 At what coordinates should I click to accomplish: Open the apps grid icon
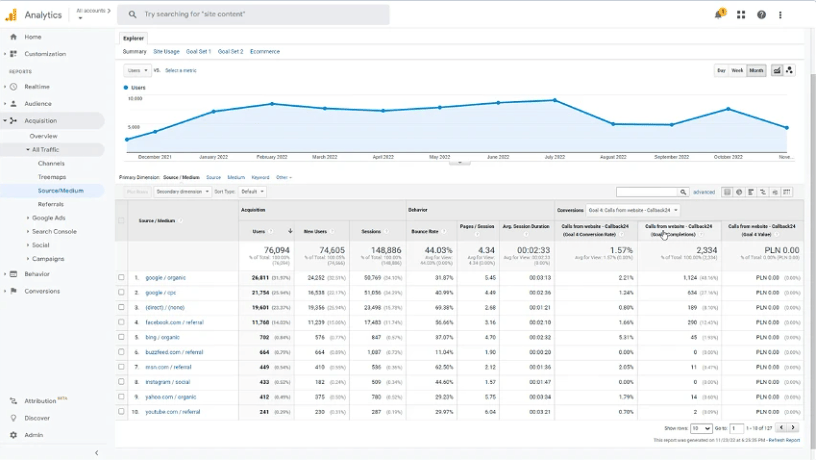click(x=741, y=15)
